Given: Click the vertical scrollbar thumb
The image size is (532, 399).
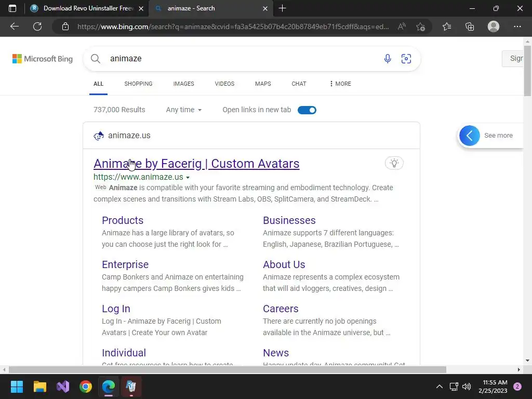Looking at the screenshot, I should point(527,70).
